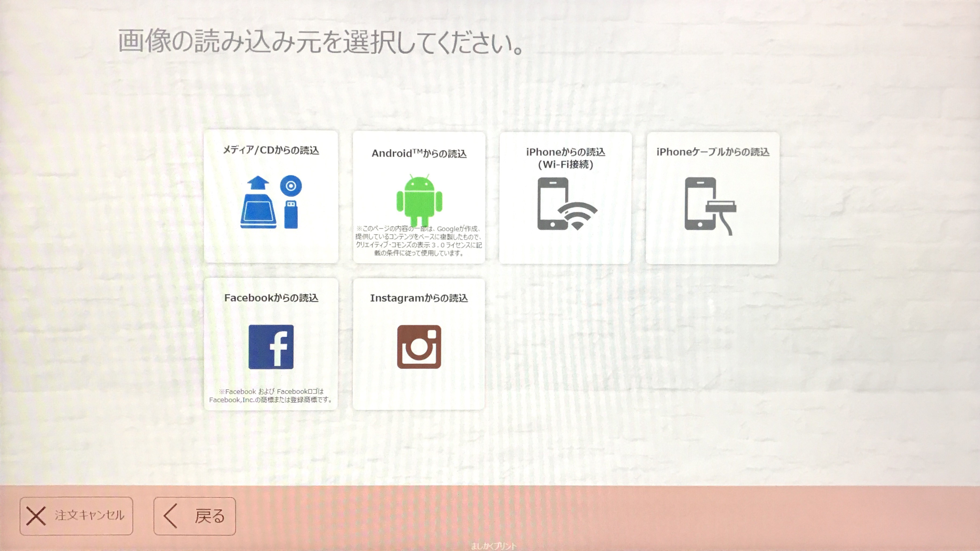Select メディア/CDからの読込 label

(271, 150)
